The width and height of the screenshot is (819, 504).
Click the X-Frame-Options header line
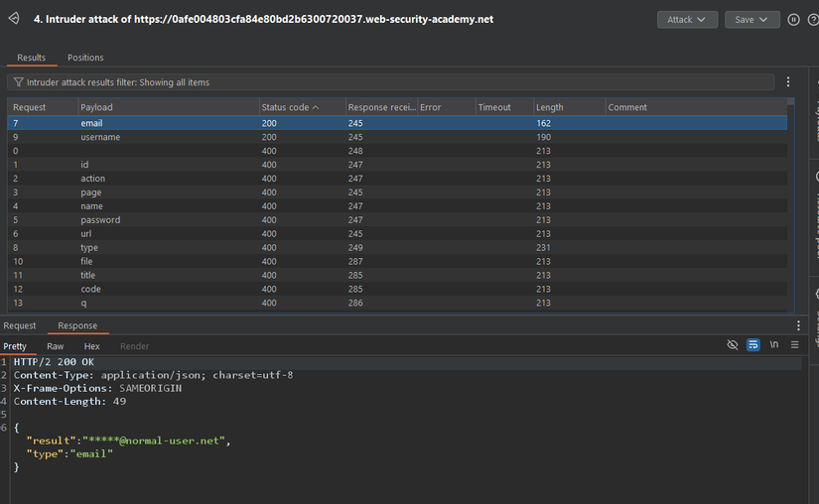[x=97, y=388]
